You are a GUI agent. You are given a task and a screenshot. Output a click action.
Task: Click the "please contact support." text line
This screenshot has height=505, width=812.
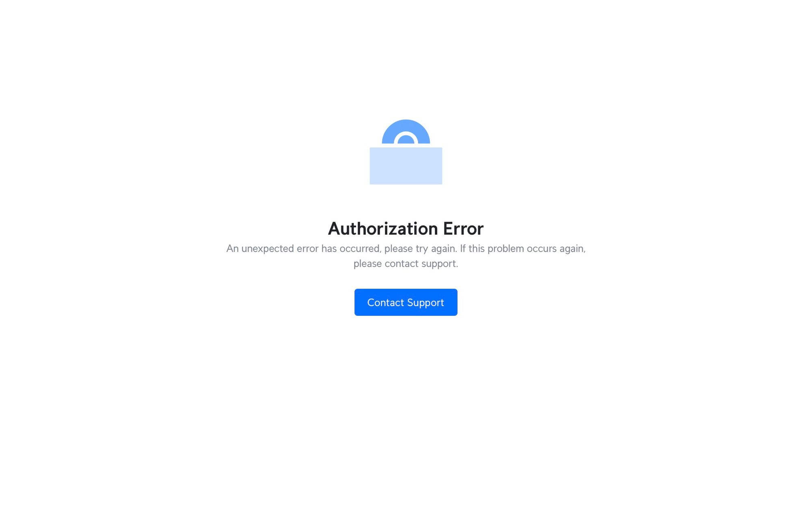coord(406,263)
